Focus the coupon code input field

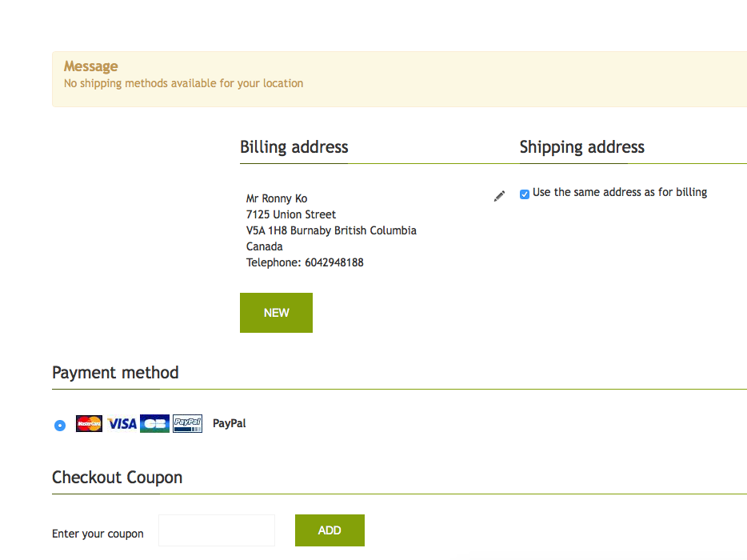click(217, 530)
